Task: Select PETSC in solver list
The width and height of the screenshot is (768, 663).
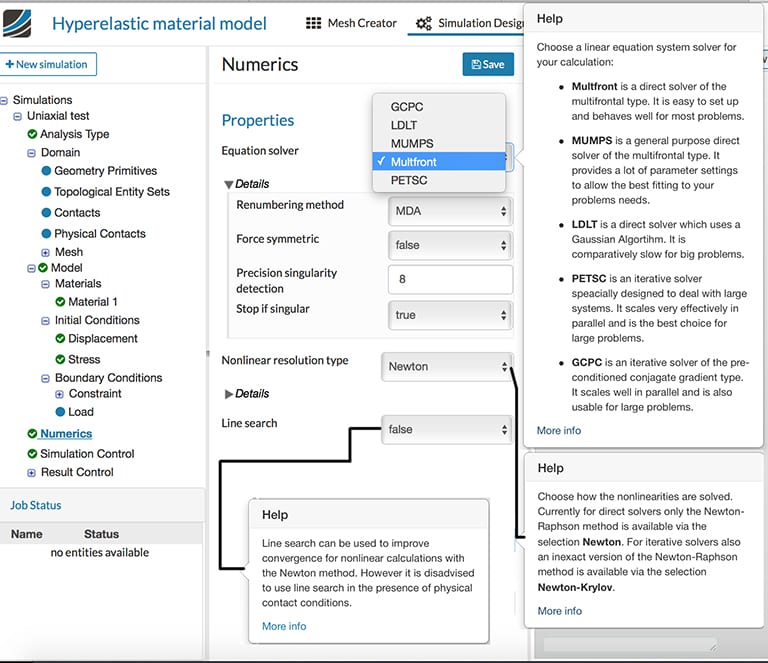Action: 439,180
